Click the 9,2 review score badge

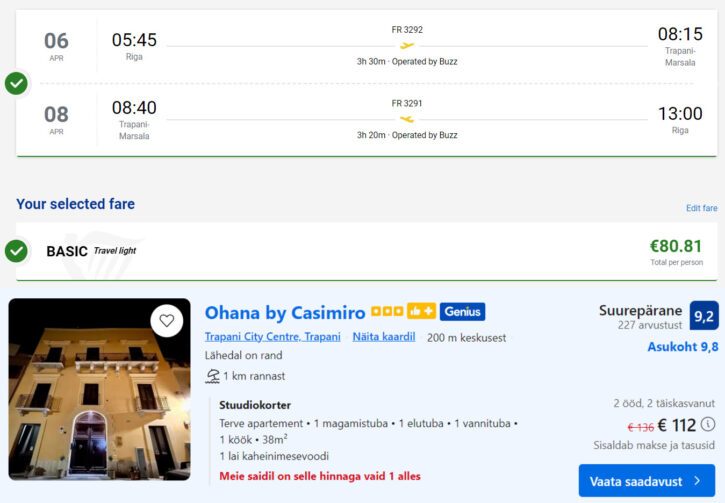(x=704, y=316)
